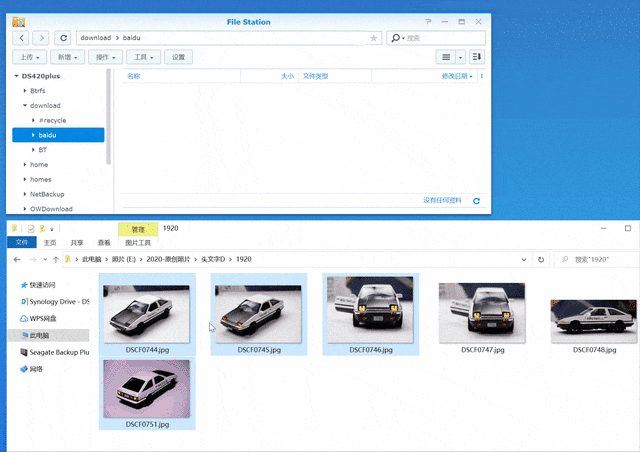Click Explorer back navigation arrow
640x452 pixels.
17,259
